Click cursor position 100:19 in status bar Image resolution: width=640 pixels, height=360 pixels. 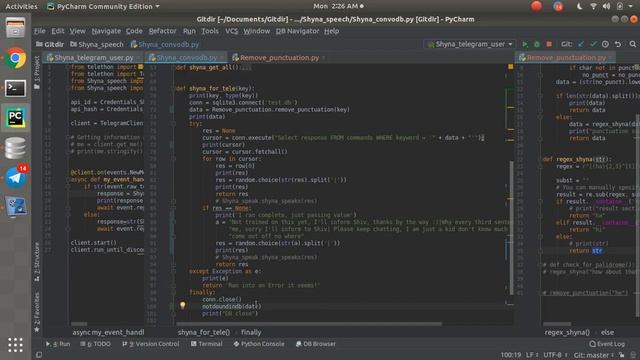tap(511, 355)
